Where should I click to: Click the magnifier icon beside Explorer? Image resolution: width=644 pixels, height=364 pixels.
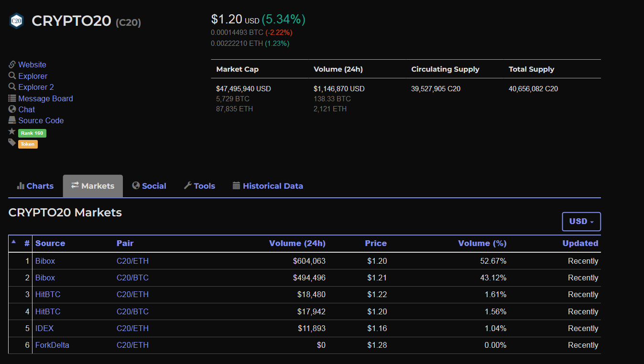[x=12, y=75]
